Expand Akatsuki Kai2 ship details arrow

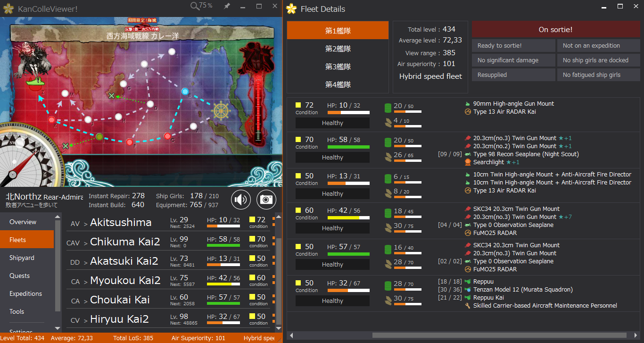pos(86,263)
